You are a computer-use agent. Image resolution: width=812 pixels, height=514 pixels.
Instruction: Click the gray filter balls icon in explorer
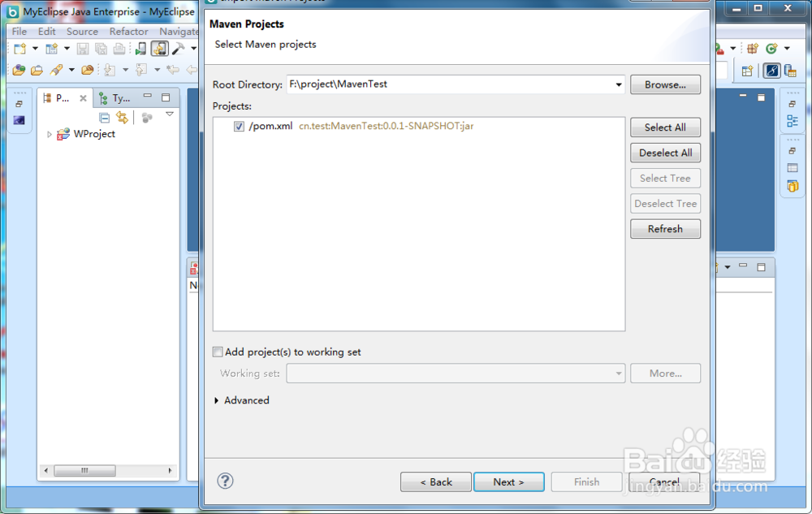pos(147,118)
